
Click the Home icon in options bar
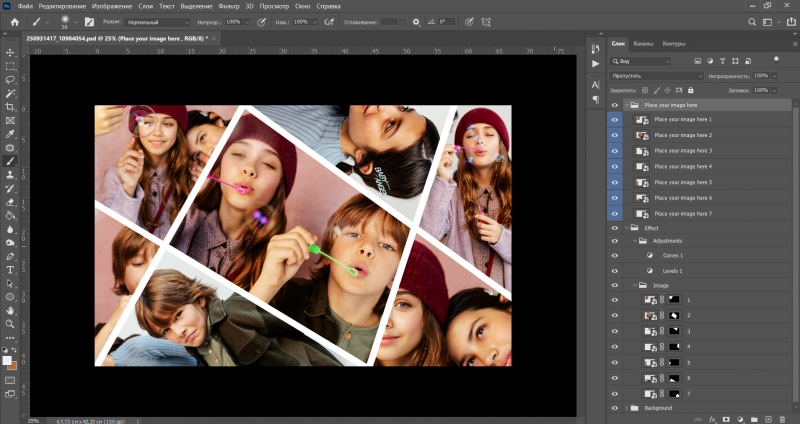[14, 21]
